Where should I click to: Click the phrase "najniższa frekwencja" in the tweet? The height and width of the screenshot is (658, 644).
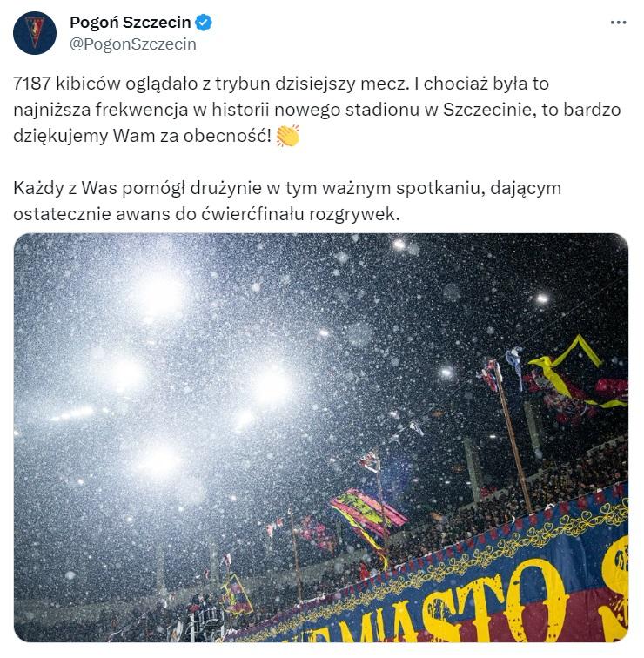coord(101,110)
